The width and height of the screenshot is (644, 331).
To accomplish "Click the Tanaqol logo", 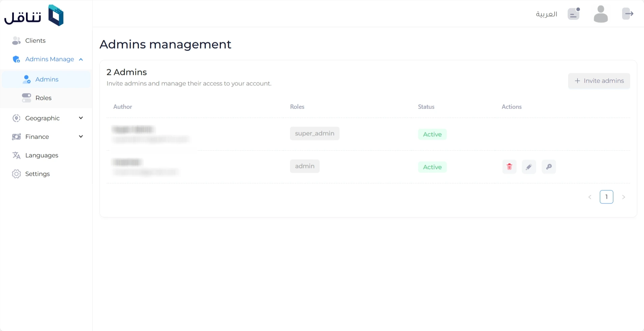I will (x=34, y=16).
